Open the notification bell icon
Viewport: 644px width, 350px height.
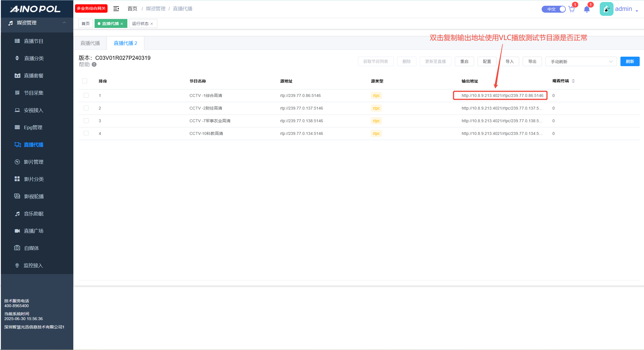click(x=587, y=9)
